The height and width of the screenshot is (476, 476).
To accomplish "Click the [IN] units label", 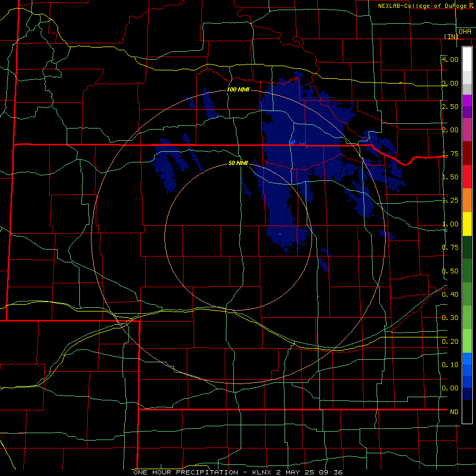I will [x=451, y=36].
